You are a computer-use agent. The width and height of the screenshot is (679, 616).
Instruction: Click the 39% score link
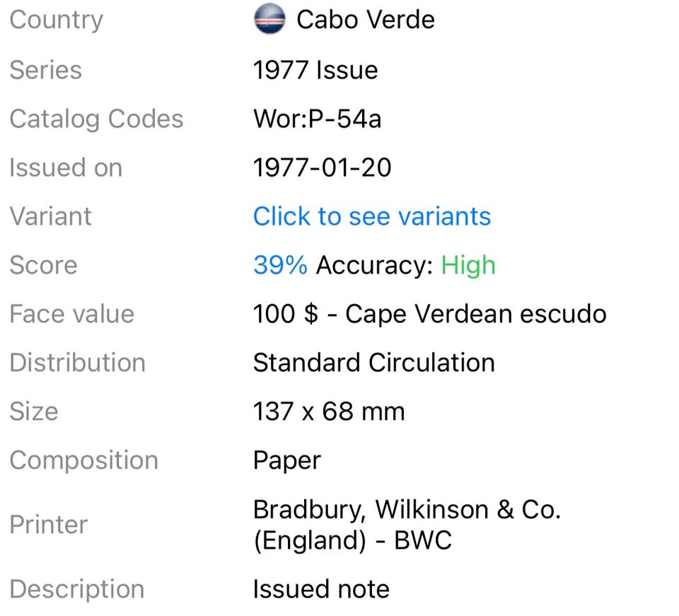click(280, 265)
